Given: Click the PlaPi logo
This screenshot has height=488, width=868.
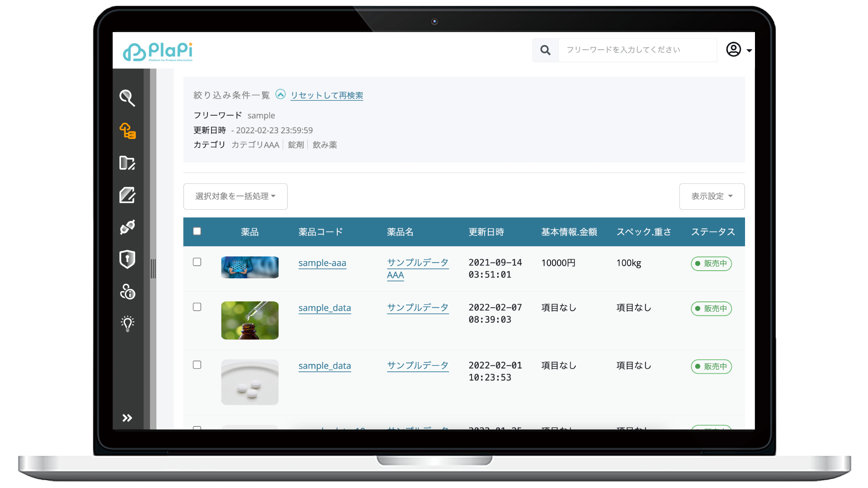Looking at the screenshot, I should (158, 52).
